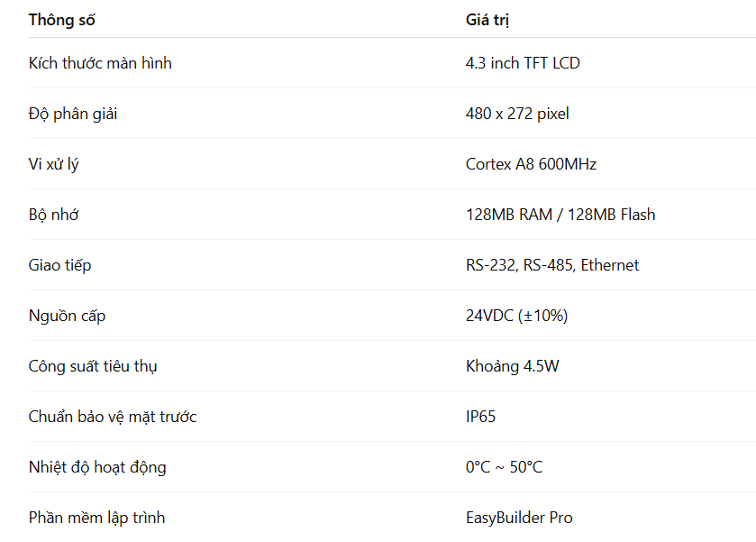Select the "Công suất tiêu thụ" label

94,366
